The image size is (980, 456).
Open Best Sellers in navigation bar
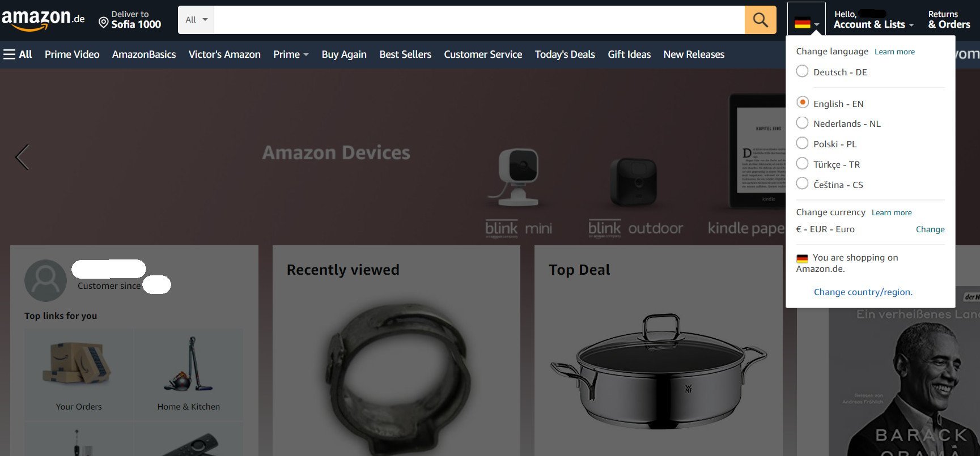(x=405, y=54)
